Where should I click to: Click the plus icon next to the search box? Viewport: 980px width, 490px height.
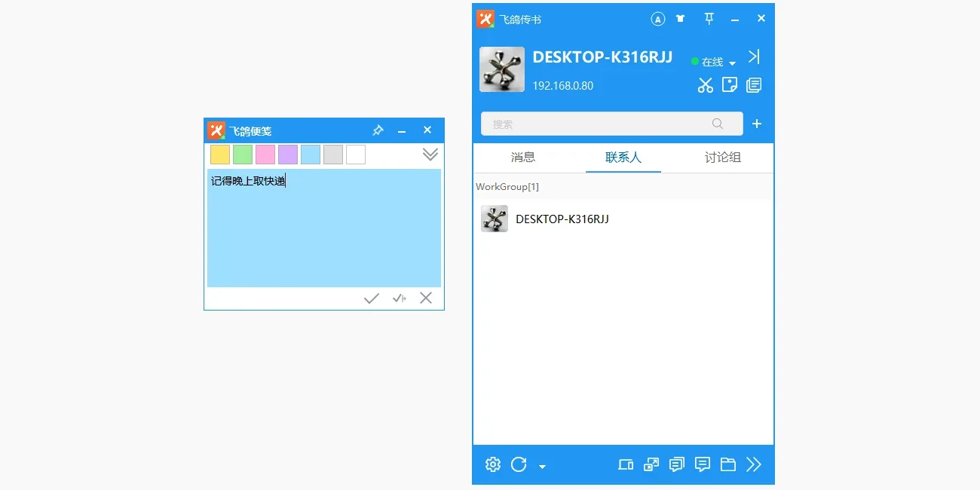pyautogui.click(x=757, y=124)
